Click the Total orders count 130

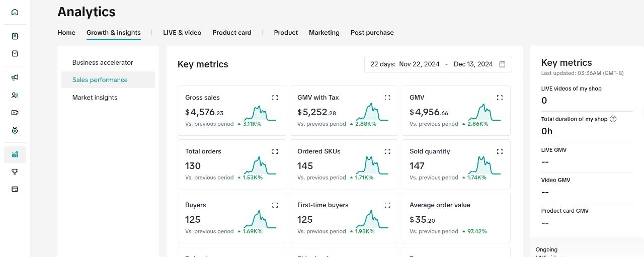193,166
